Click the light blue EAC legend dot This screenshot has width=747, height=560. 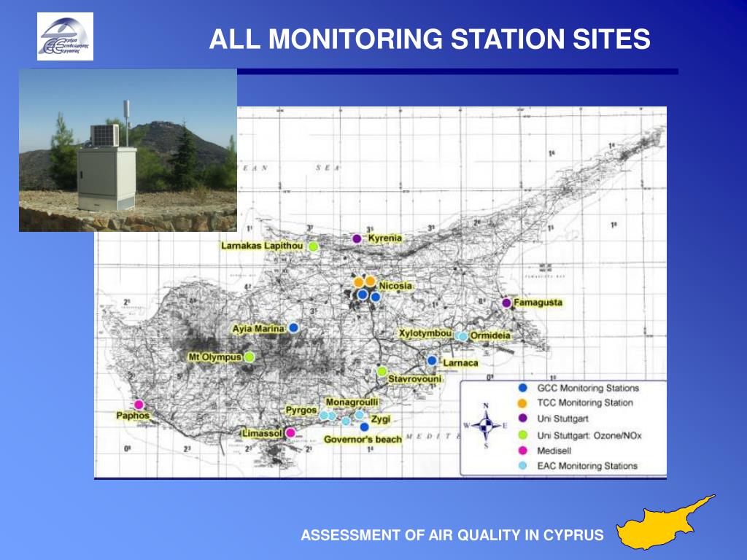point(522,466)
